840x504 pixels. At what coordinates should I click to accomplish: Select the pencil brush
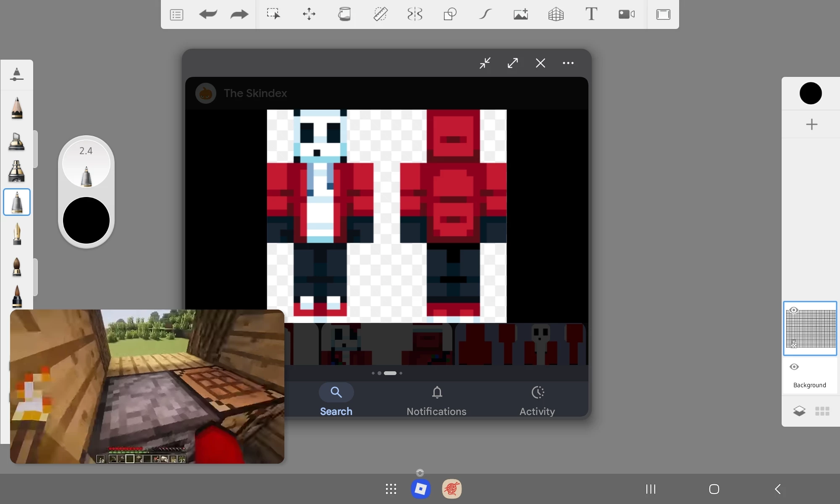click(x=17, y=108)
